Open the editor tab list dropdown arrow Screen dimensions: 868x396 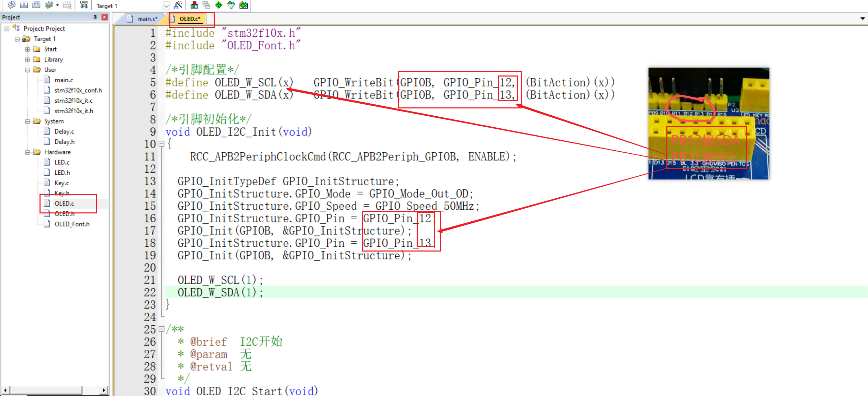tap(862, 19)
